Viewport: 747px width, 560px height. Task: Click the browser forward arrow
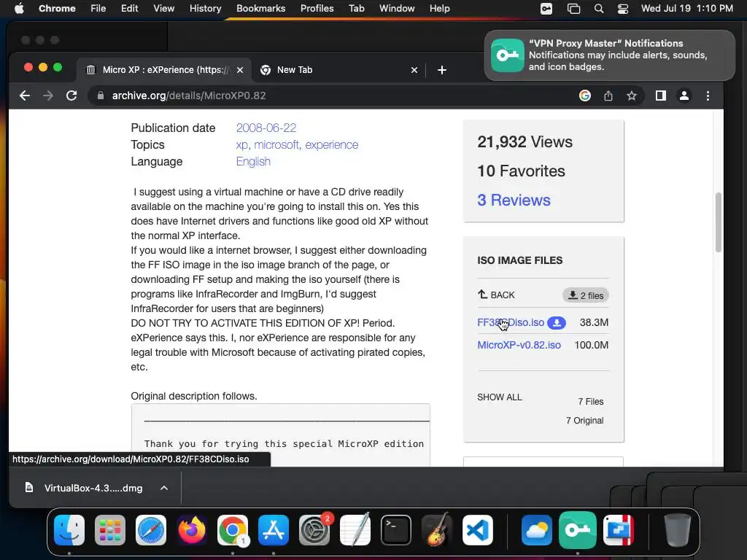click(48, 96)
